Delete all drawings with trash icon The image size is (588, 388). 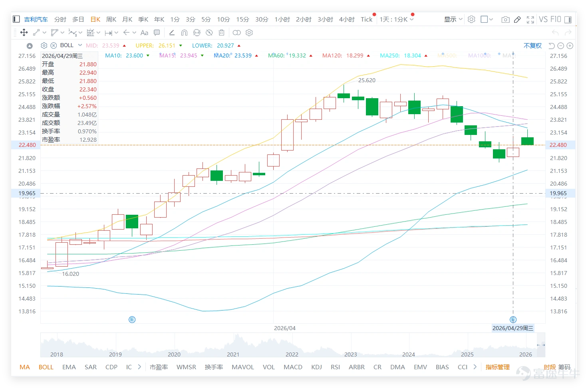(x=222, y=32)
